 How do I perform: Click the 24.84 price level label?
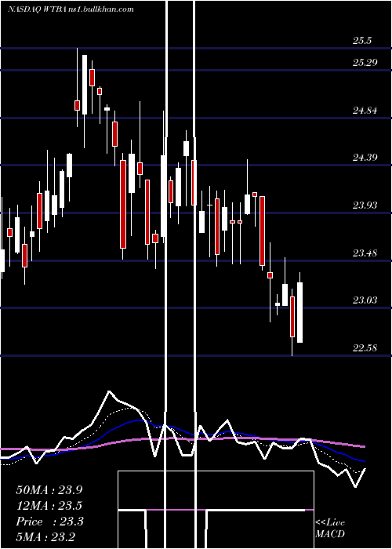365,111
